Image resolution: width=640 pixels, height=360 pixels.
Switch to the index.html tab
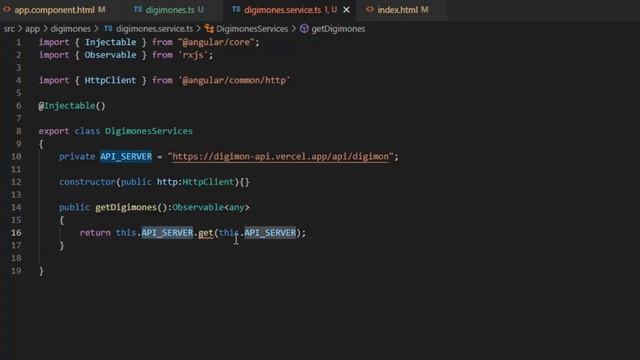[x=397, y=10]
